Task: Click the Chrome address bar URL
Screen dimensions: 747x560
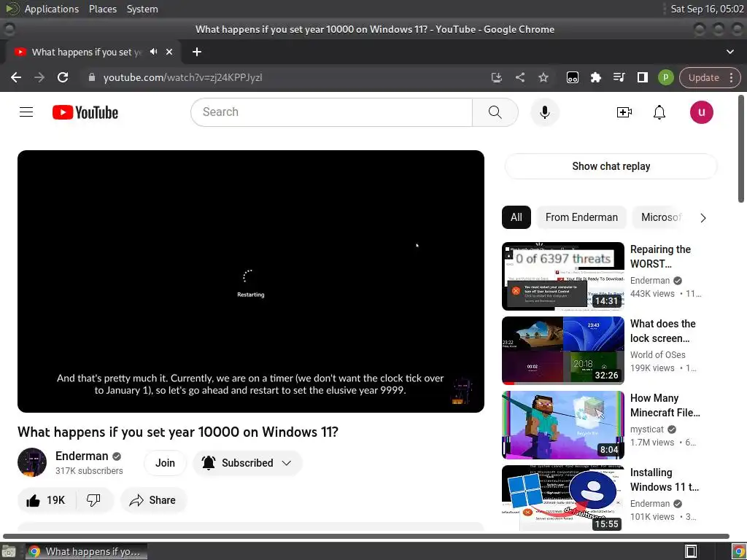Action: point(182,77)
